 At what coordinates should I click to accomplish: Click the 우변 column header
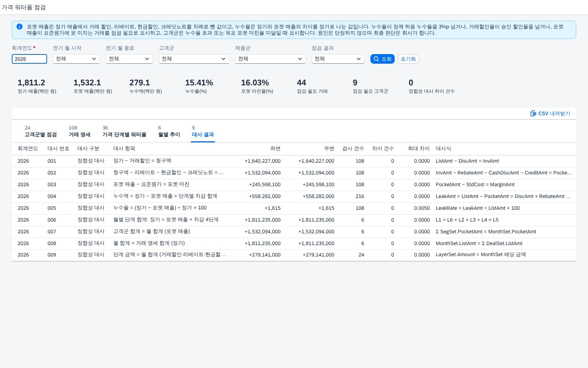pos(329,149)
